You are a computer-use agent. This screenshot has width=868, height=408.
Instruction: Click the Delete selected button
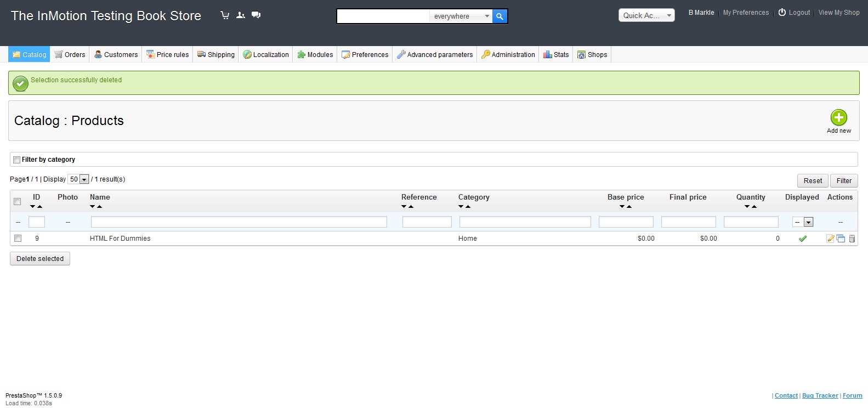(40, 258)
